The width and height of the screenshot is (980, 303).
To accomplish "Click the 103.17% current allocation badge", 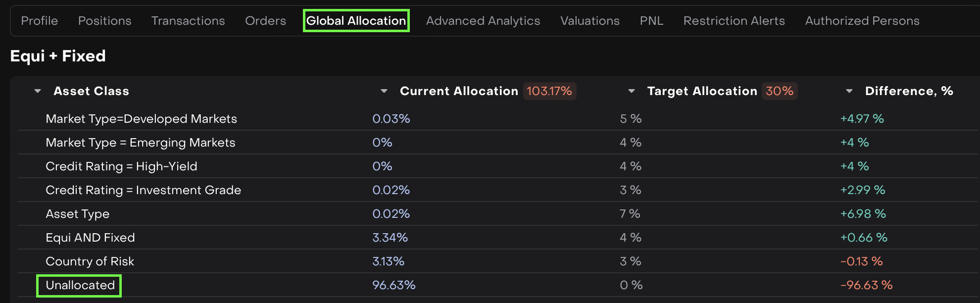I will point(549,91).
